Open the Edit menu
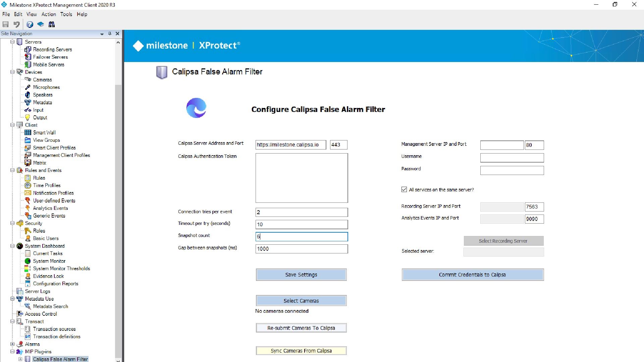The image size is (644, 362). 18,14
